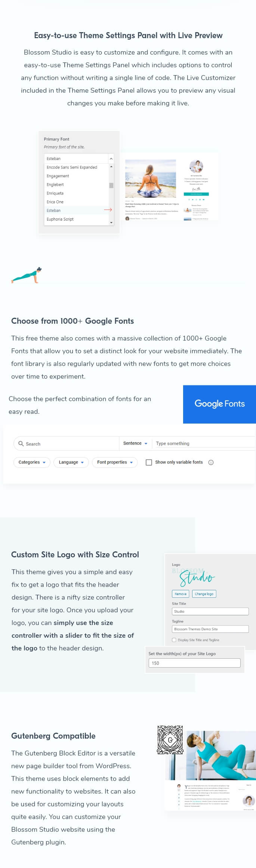Click the plank exercise figure illustration
Screen dimensions: 256x868
pos(27,276)
